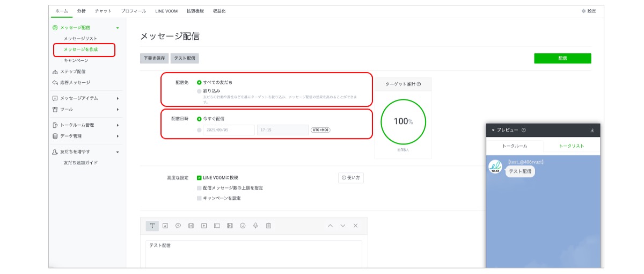Open キャンペーン in the sidebar

(x=76, y=61)
